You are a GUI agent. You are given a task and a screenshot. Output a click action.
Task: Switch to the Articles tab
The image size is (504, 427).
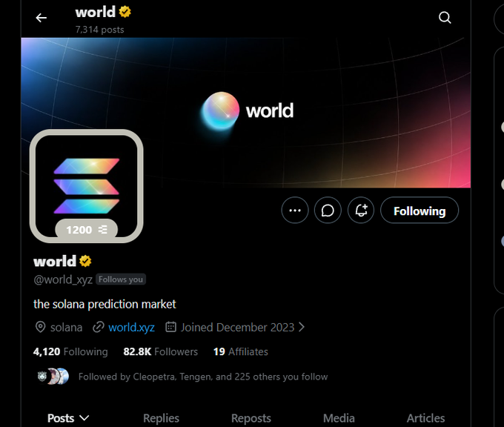click(425, 418)
